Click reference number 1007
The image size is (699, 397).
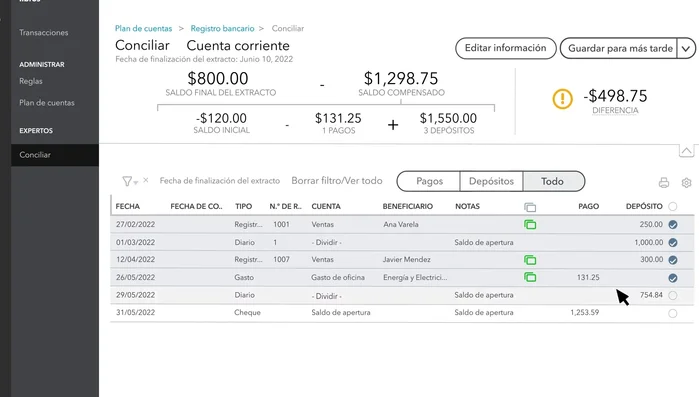pos(281,259)
